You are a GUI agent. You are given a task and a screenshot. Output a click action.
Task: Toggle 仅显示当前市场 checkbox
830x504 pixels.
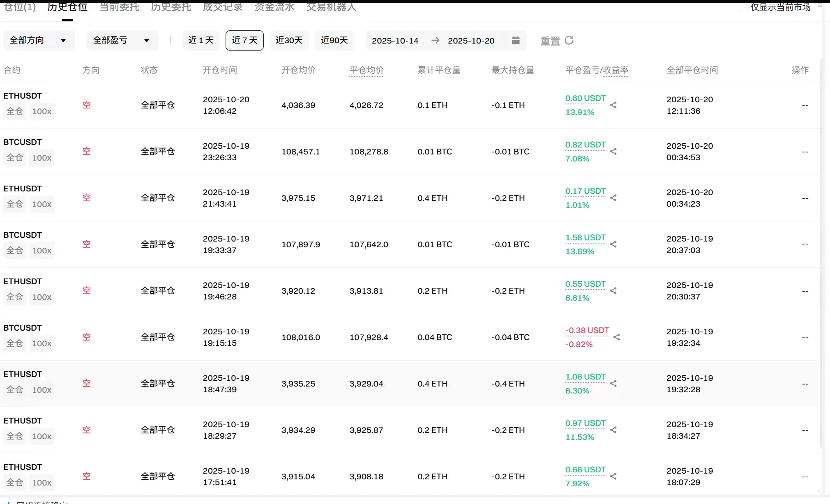click(x=742, y=7)
